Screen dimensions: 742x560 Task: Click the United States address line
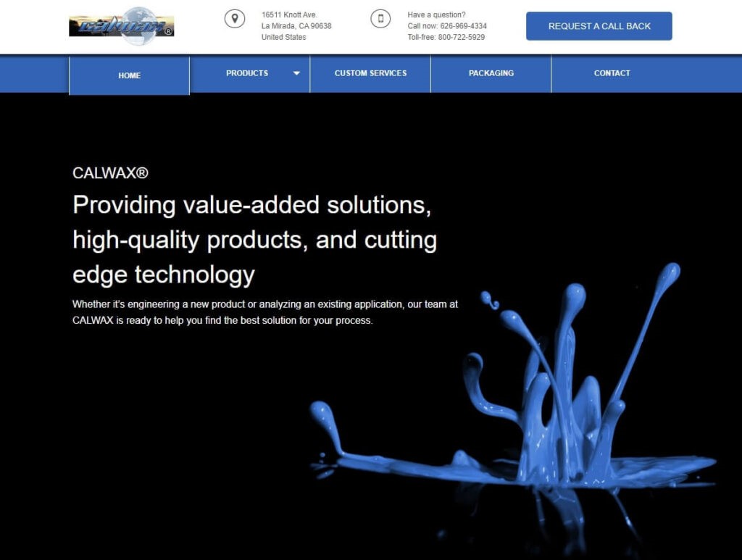tap(283, 37)
